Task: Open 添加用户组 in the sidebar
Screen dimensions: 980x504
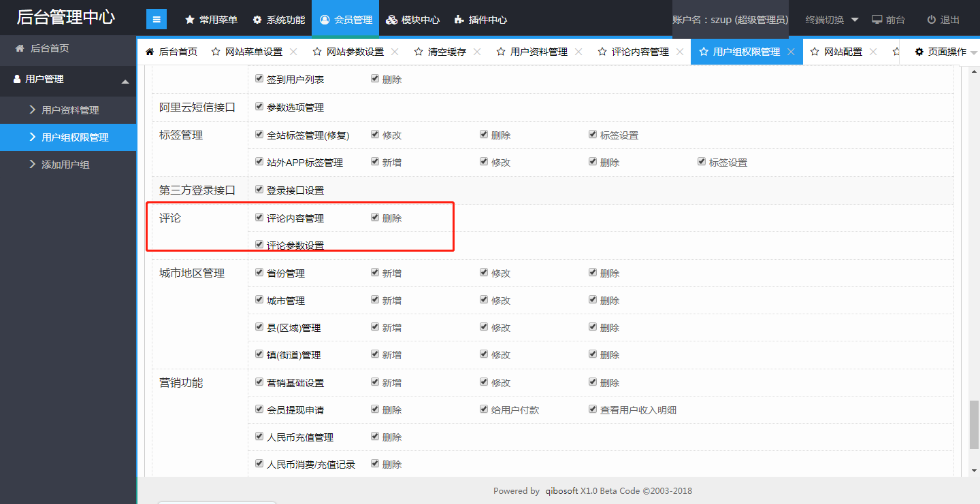Action: [65, 165]
